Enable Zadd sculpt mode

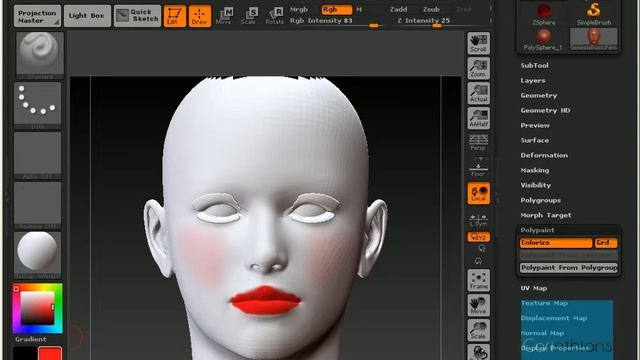[398, 9]
